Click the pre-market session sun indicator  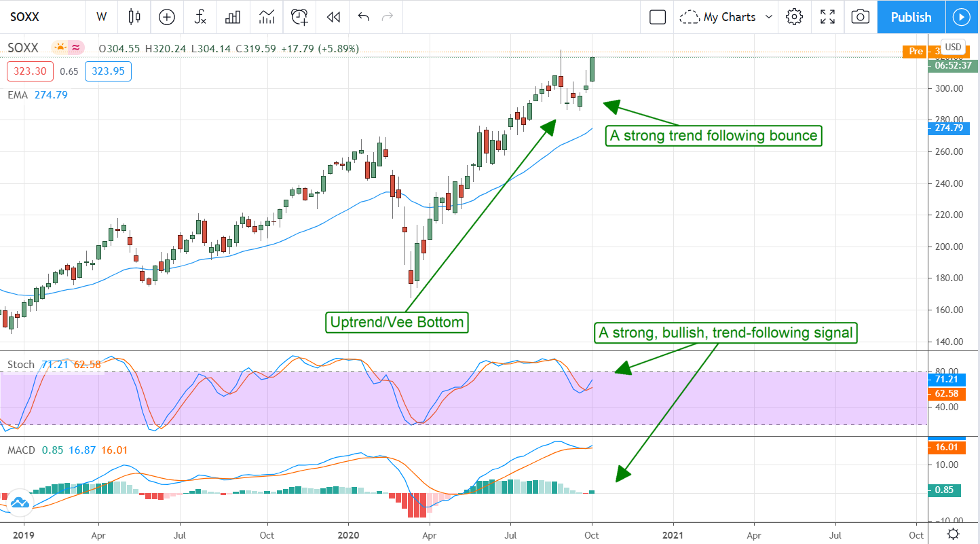tap(61, 48)
